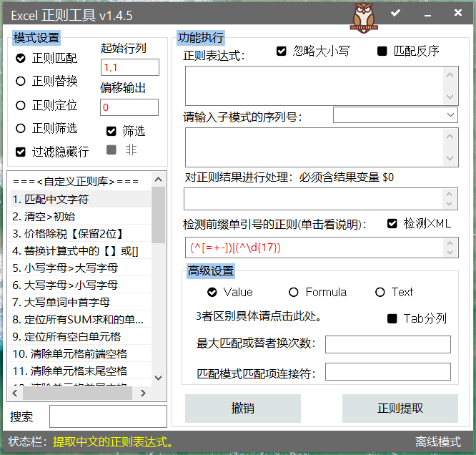Screen dimensions: 476x455
Task: Click 3者区别具体请点击此处 link
Action: (x=259, y=316)
